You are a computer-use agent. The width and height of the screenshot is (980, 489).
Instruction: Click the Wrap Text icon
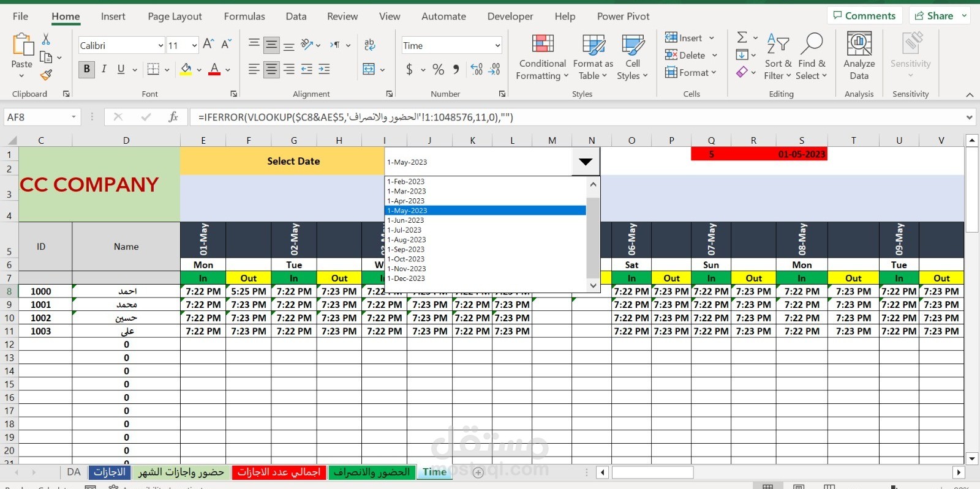(369, 45)
